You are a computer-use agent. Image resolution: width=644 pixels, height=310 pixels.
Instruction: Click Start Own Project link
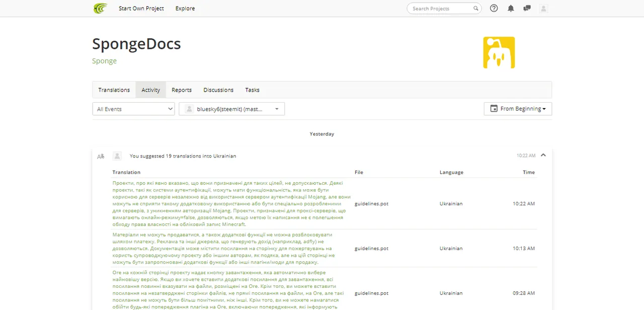[x=141, y=8]
